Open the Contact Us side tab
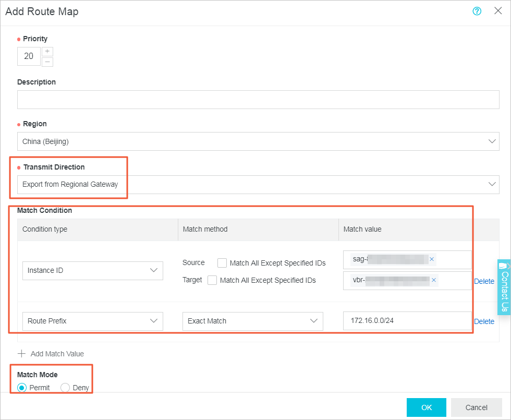Image resolution: width=511 pixels, height=420 pixels. [x=504, y=287]
